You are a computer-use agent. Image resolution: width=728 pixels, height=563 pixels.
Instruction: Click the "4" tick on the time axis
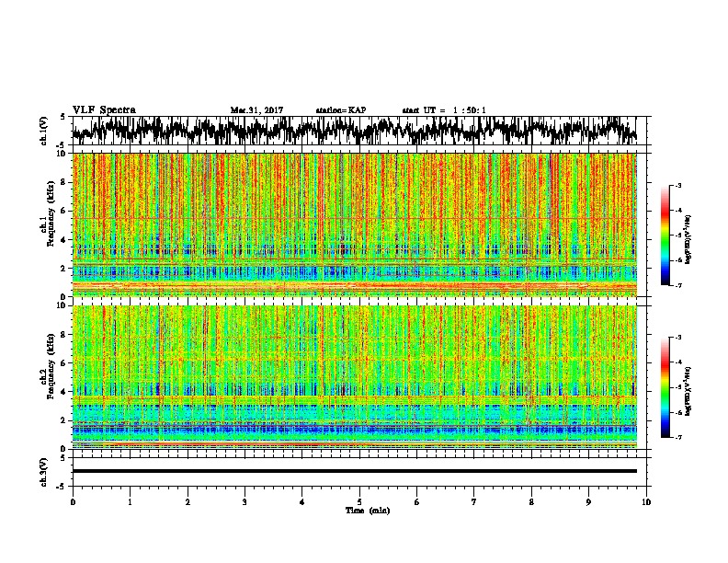[302, 502]
